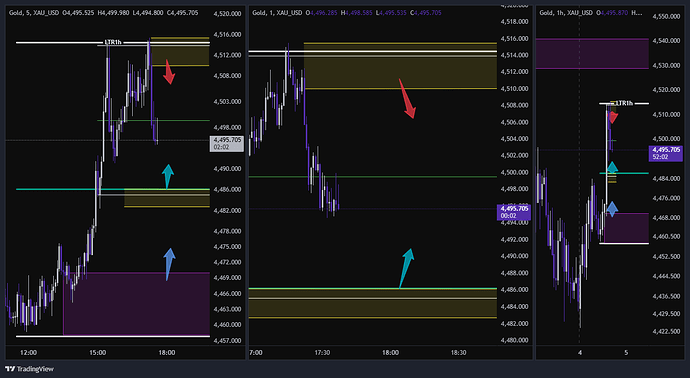690x378 pixels.
Task: Select the "Gold, 1, XAU_USD" chart title
Action: coord(277,13)
